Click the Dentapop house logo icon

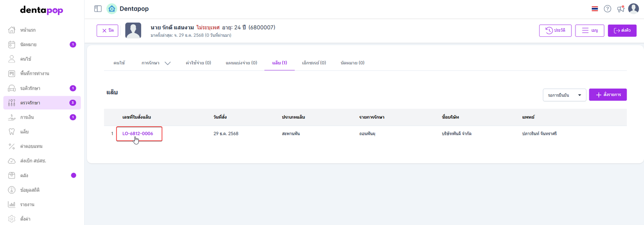pyautogui.click(x=112, y=9)
